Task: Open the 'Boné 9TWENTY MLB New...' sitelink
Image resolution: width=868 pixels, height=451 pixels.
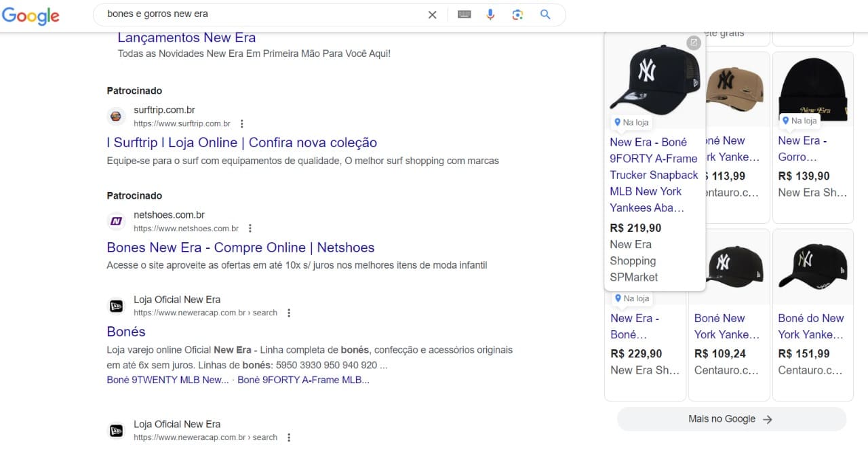Action: [167, 380]
